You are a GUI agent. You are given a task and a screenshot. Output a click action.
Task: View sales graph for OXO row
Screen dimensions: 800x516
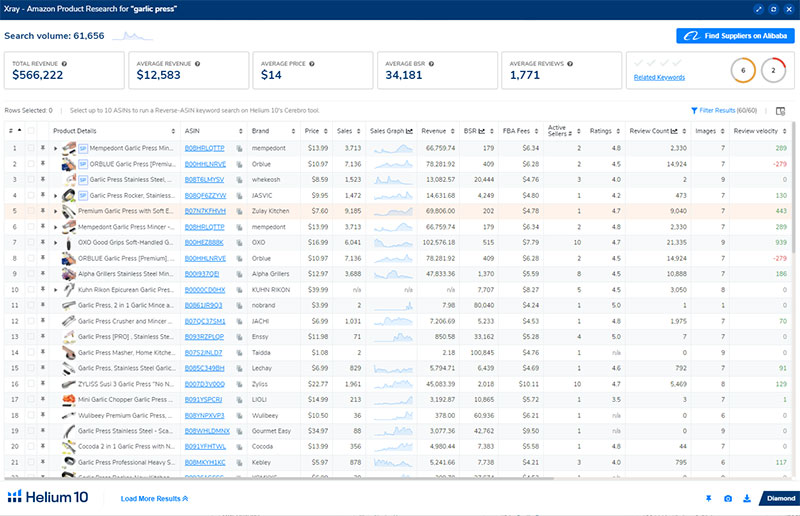tap(393, 243)
